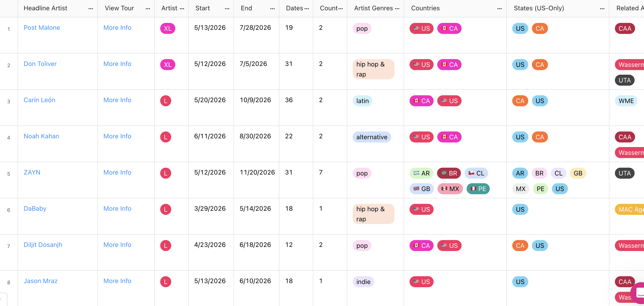
Task: Select the XL size tag for Post Malone
Action: (168, 28)
